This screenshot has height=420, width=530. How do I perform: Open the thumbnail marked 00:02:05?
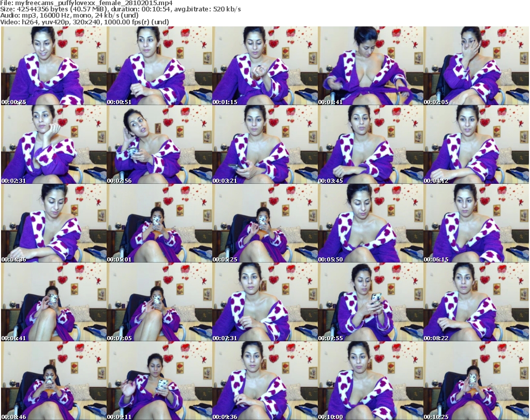click(476, 66)
